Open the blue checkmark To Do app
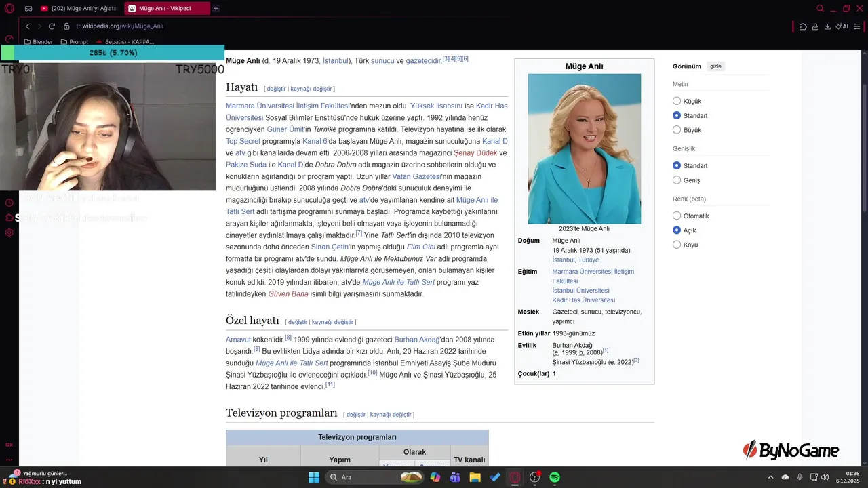Viewport: 868px width, 488px height. (495, 477)
